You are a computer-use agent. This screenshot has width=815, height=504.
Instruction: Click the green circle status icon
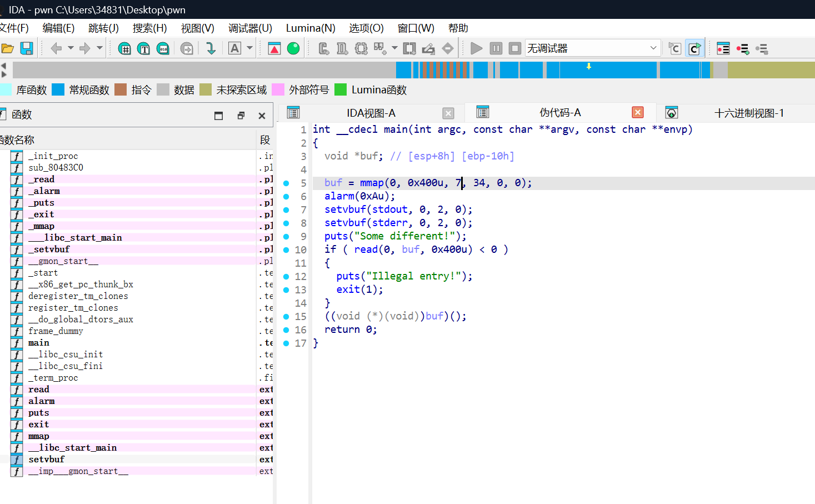(293, 49)
